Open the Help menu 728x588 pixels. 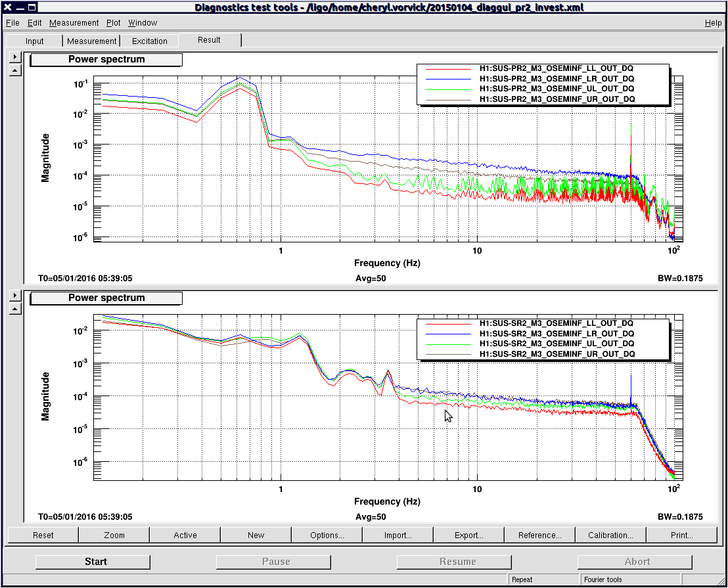pos(713,23)
